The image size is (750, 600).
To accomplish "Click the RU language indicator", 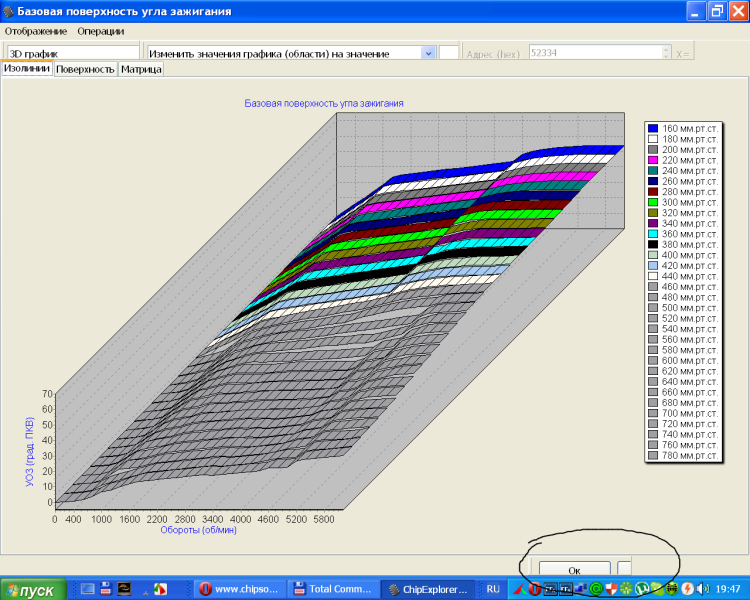I will click(492, 589).
